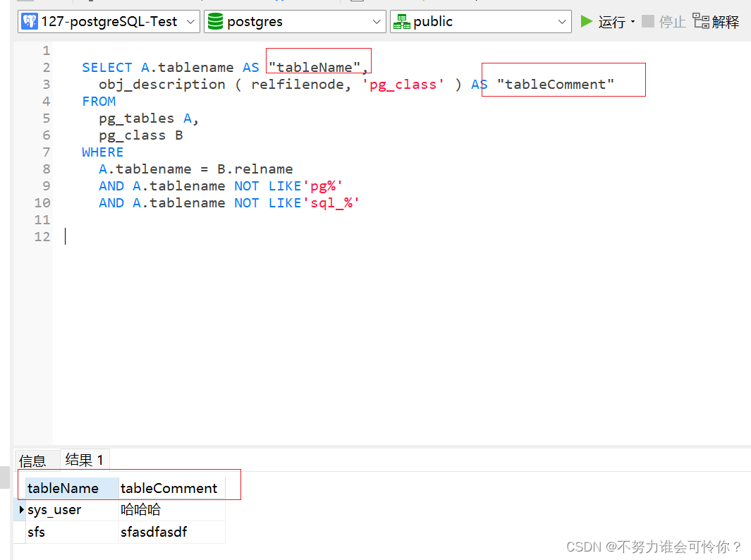Click the 解释 explain button label
The image size is (751, 560).
(x=725, y=22)
